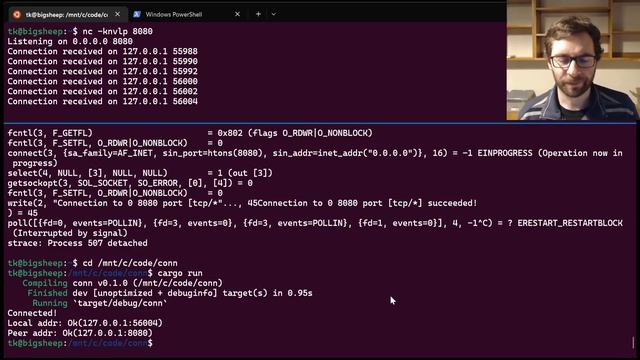
Task: Click the 'cd /mnt/c/code/conn' command
Action: pyautogui.click(x=130, y=263)
